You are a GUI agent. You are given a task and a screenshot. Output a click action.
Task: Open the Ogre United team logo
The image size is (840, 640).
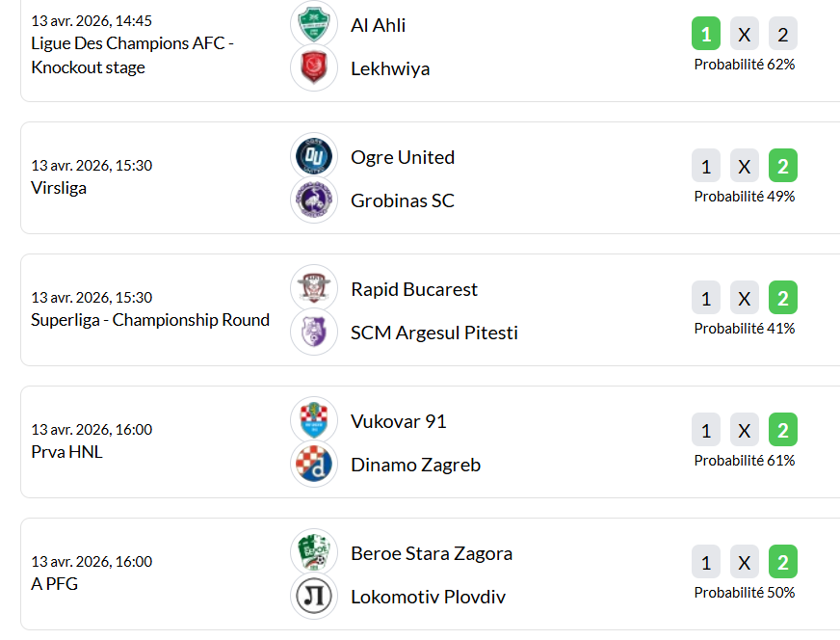click(314, 157)
